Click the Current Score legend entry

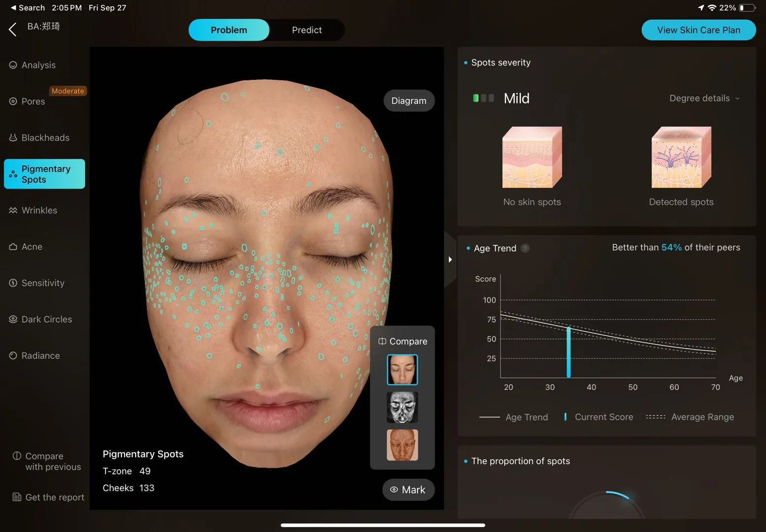click(598, 417)
